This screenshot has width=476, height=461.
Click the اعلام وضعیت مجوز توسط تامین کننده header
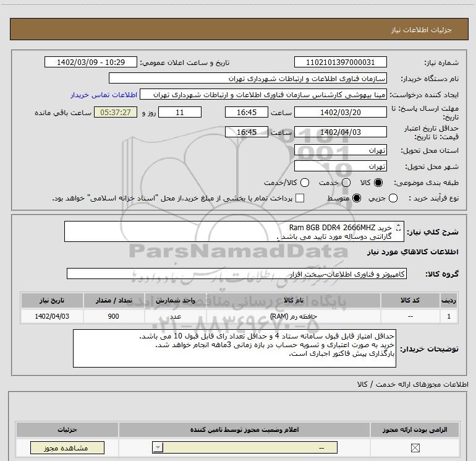point(244,429)
